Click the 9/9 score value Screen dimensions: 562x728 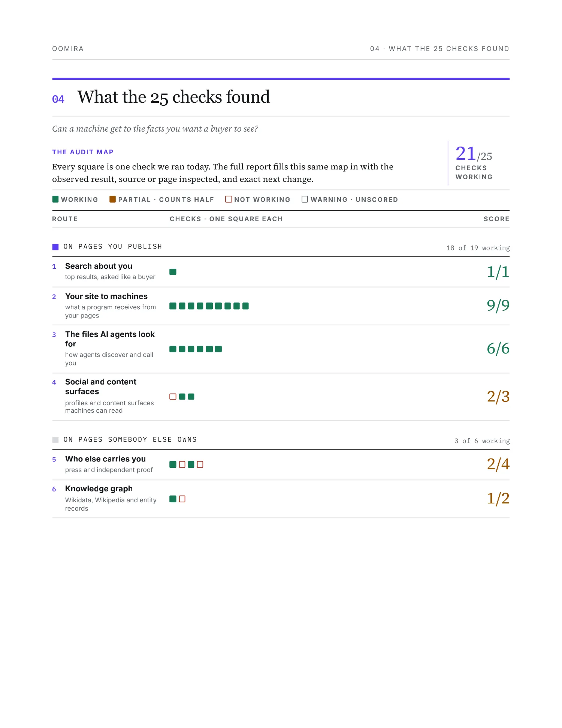click(498, 306)
